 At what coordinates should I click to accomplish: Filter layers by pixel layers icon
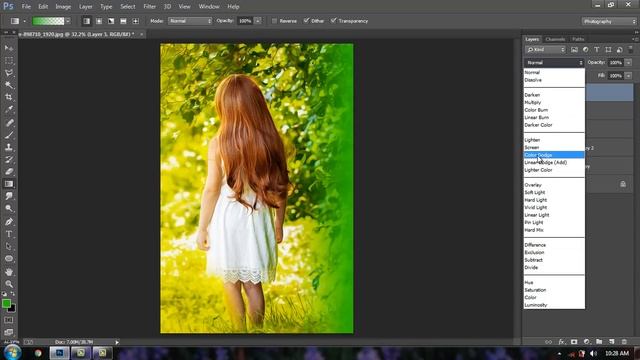[x=574, y=50]
